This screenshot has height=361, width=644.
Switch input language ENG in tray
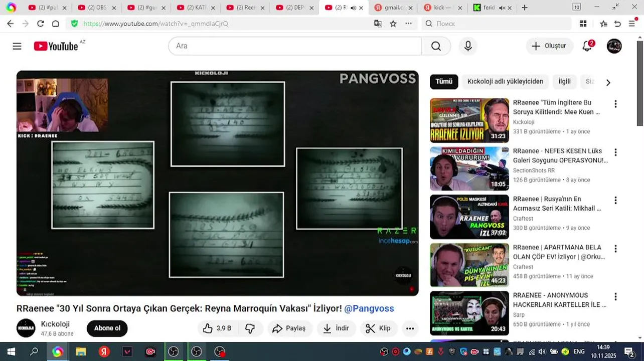click(579, 351)
